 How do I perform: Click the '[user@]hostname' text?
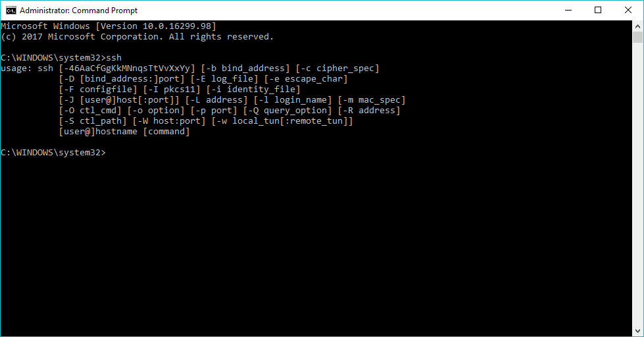pos(98,132)
